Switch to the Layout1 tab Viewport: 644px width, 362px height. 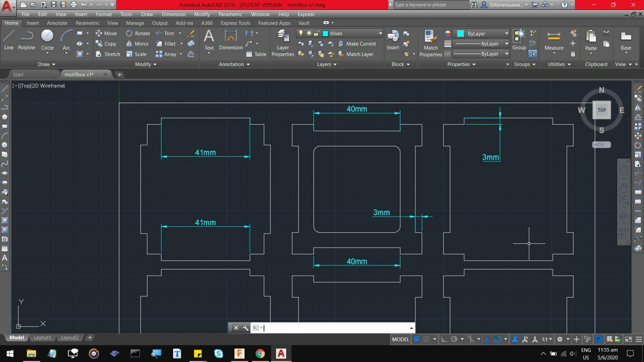42,338
